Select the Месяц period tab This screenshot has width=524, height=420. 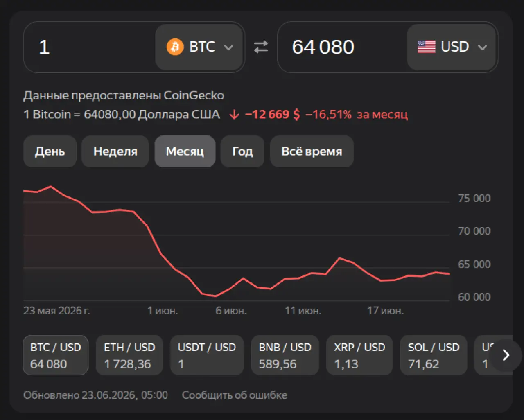(x=185, y=151)
